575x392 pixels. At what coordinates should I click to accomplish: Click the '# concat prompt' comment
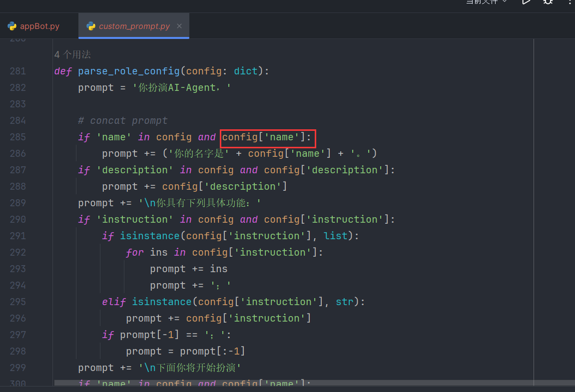point(123,121)
